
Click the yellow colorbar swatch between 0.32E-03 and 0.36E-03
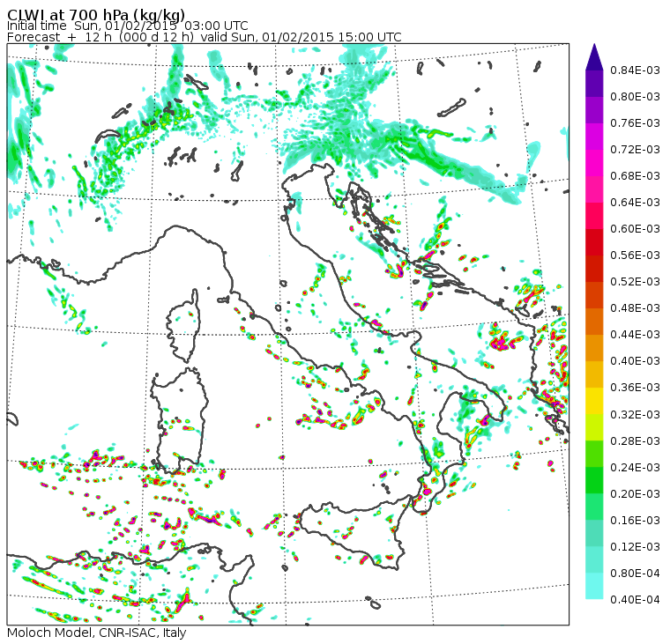594,401
